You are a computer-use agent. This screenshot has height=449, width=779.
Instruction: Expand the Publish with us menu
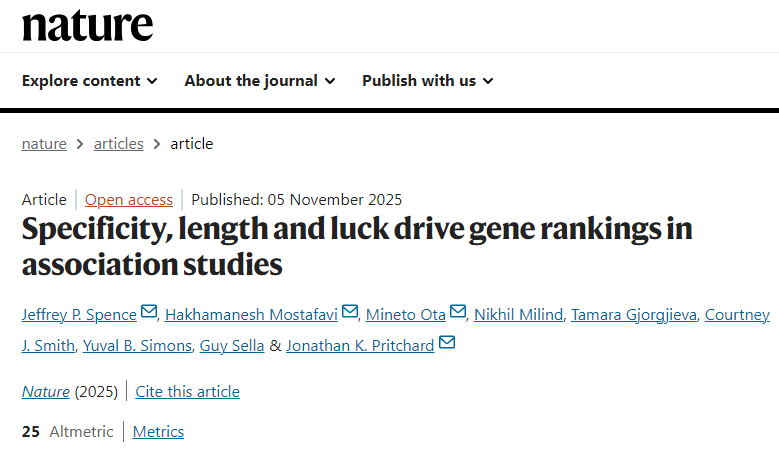pyautogui.click(x=428, y=80)
